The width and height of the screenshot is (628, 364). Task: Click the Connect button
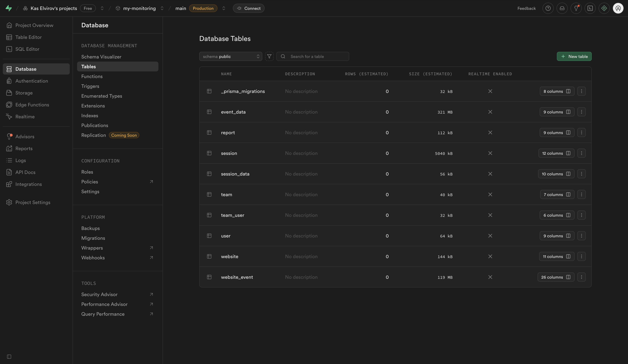tap(248, 8)
